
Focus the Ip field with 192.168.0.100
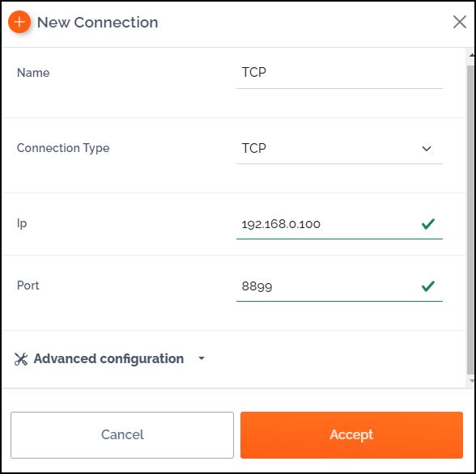tap(339, 224)
